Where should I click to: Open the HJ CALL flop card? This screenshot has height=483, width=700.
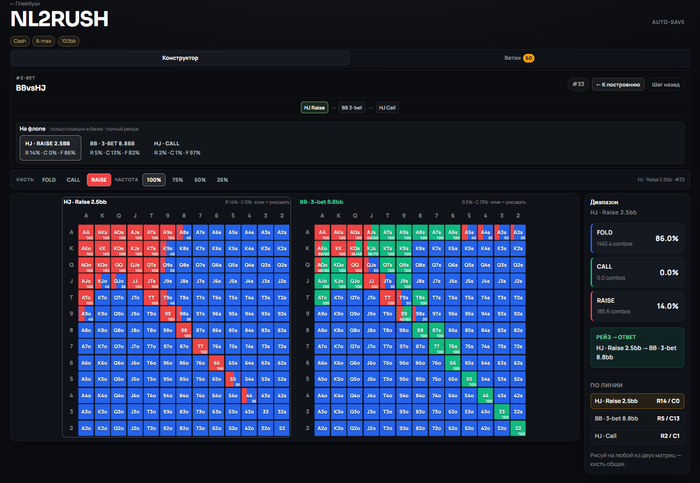(177, 148)
